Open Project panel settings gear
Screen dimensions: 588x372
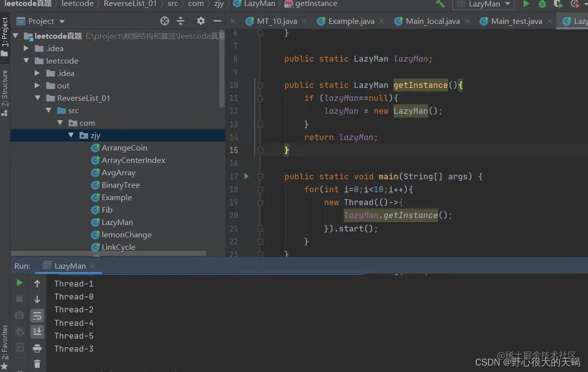coord(201,21)
